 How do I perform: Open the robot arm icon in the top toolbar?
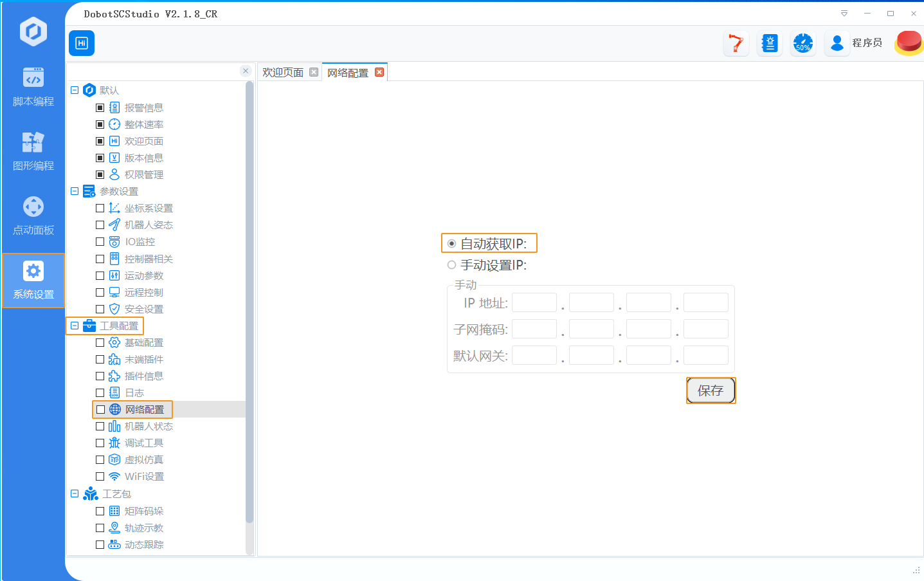(x=736, y=43)
